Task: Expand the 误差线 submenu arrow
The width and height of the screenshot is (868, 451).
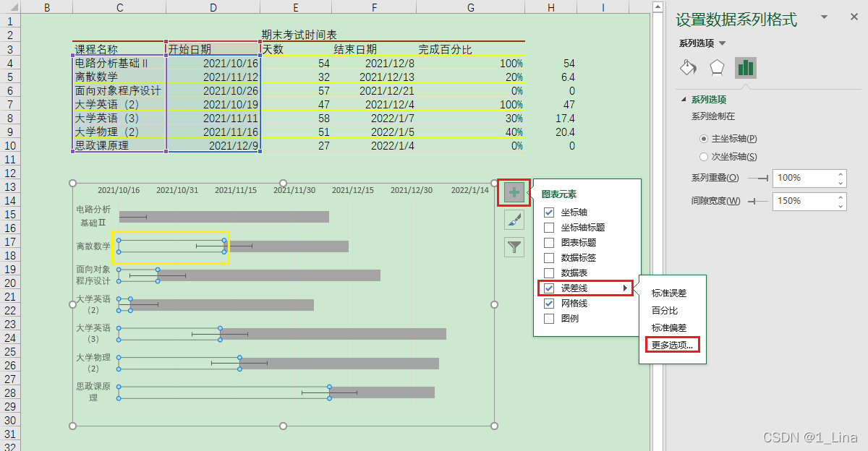Action: click(x=625, y=288)
